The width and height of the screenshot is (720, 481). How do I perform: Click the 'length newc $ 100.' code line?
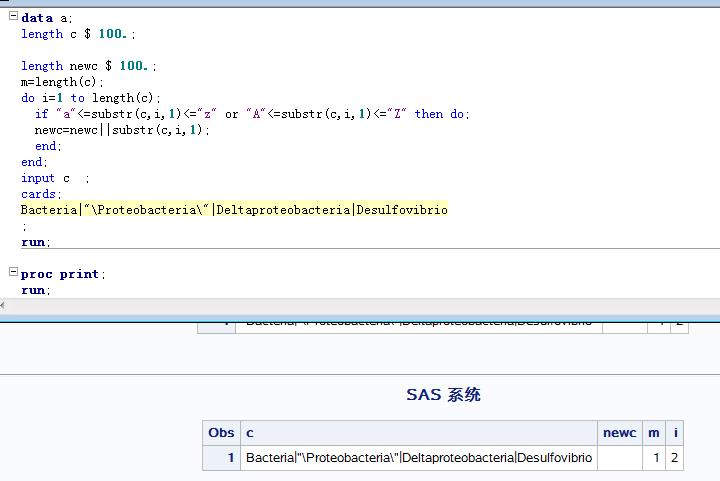pos(88,66)
